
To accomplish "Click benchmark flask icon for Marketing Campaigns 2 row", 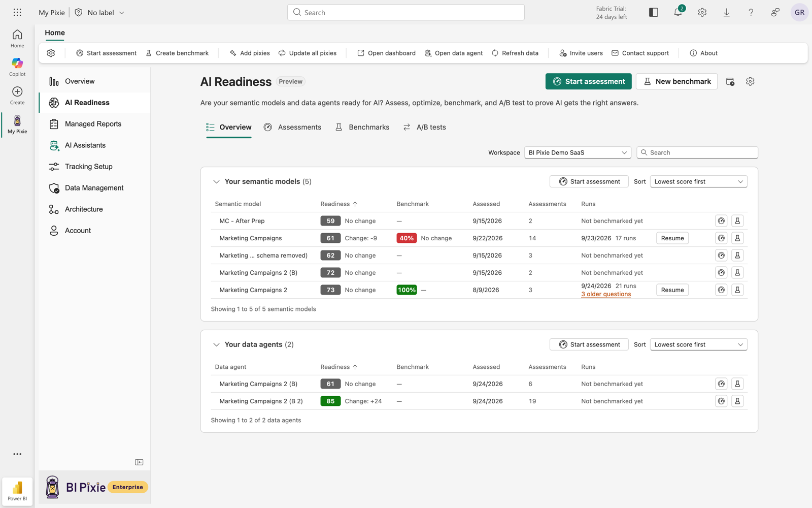I will coord(737,290).
